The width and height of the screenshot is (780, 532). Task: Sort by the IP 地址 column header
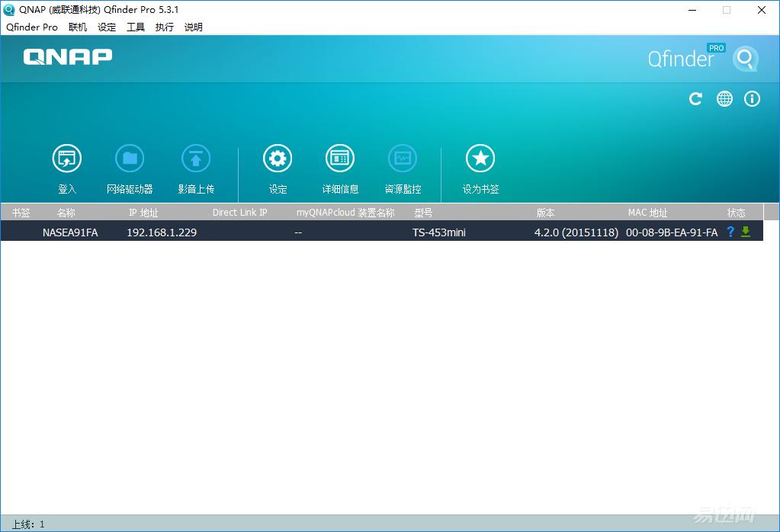[143, 213]
